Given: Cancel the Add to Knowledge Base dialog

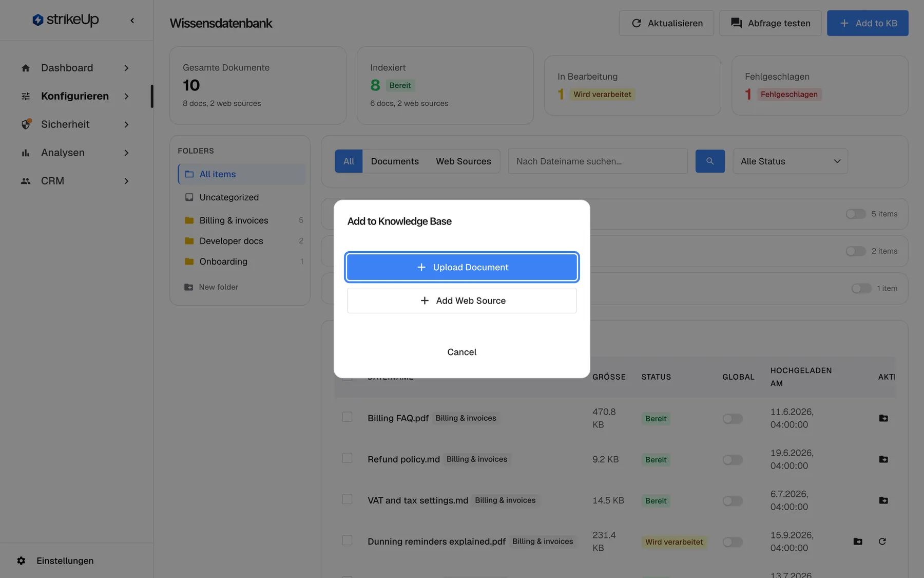Looking at the screenshot, I should 462,352.
